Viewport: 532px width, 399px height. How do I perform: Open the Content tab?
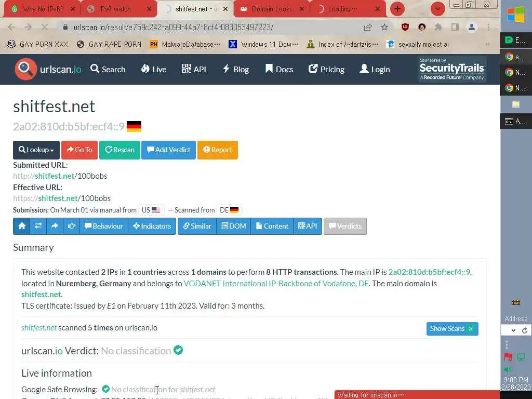pyautogui.click(x=272, y=226)
